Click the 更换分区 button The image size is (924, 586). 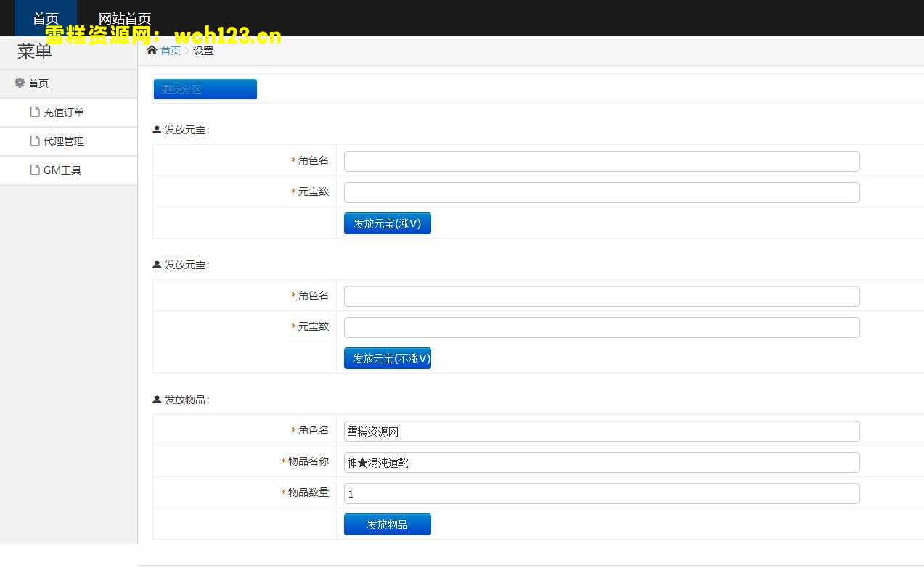tap(205, 88)
